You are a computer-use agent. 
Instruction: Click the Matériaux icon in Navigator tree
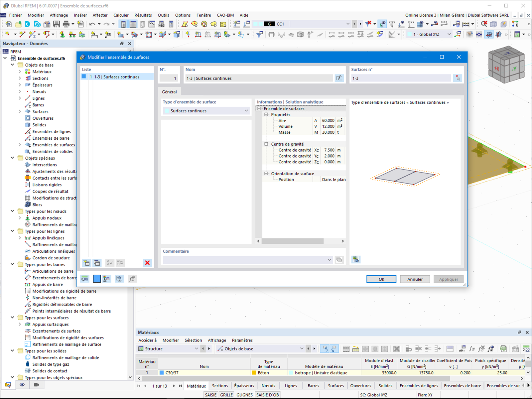pyautogui.click(x=28, y=72)
